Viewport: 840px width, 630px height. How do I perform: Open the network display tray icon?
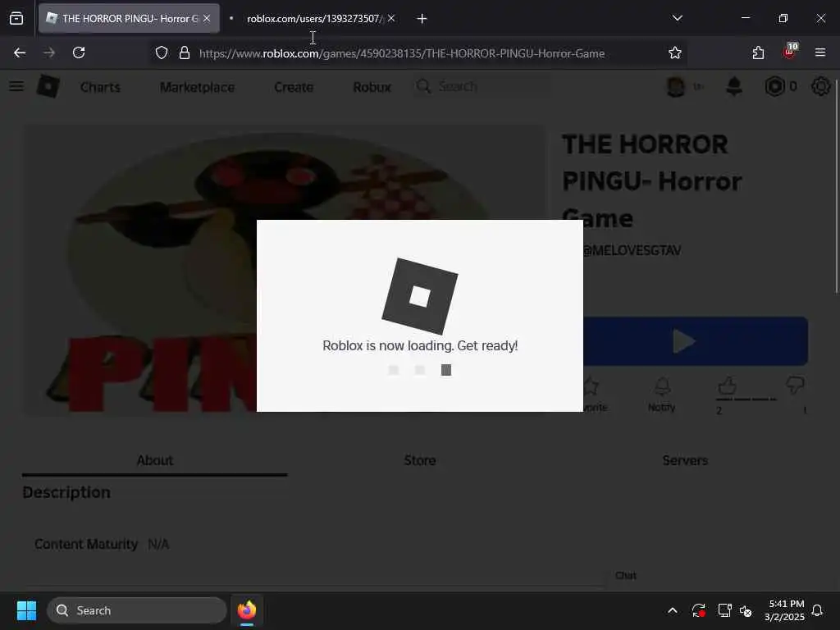tap(724, 610)
